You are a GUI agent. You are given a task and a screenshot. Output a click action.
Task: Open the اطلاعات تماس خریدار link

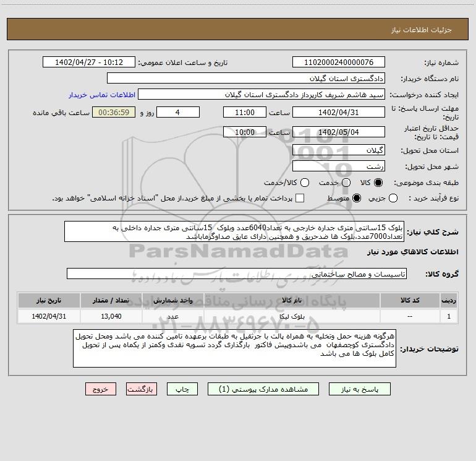[x=102, y=95]
